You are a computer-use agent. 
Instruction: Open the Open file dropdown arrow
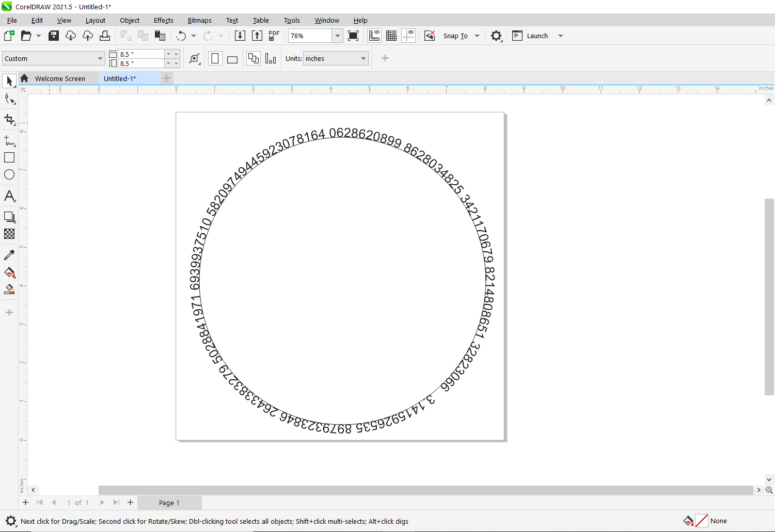coord(39,36)
